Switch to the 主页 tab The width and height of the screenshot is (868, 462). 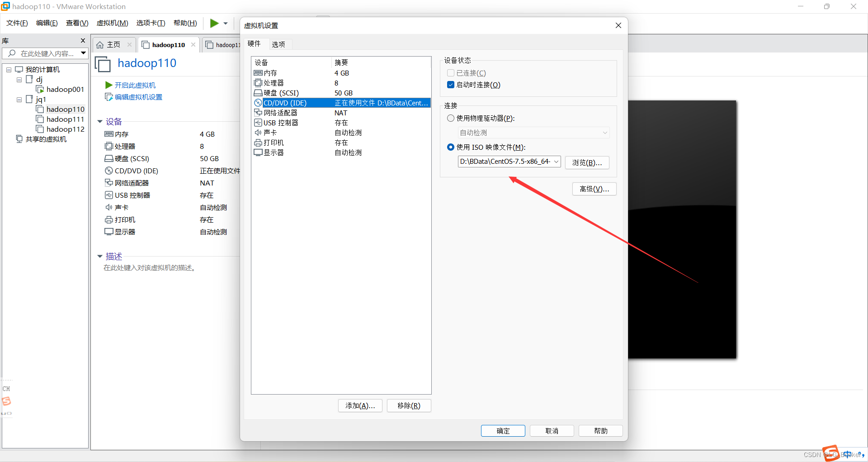click(x=113, y=45)
